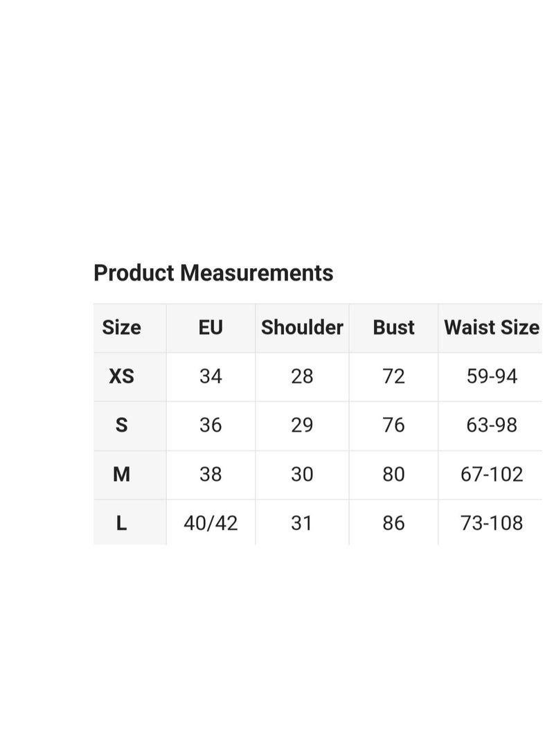Click EU size 34 cell
554x756 pixels.
211,376
